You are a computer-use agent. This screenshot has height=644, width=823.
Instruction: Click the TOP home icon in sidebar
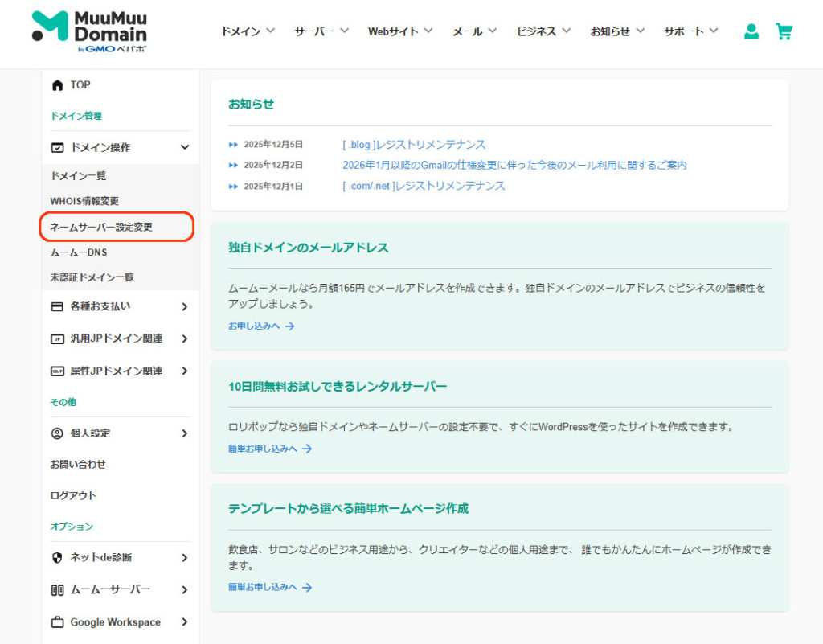pyautogui.click(x=57, y=85)
